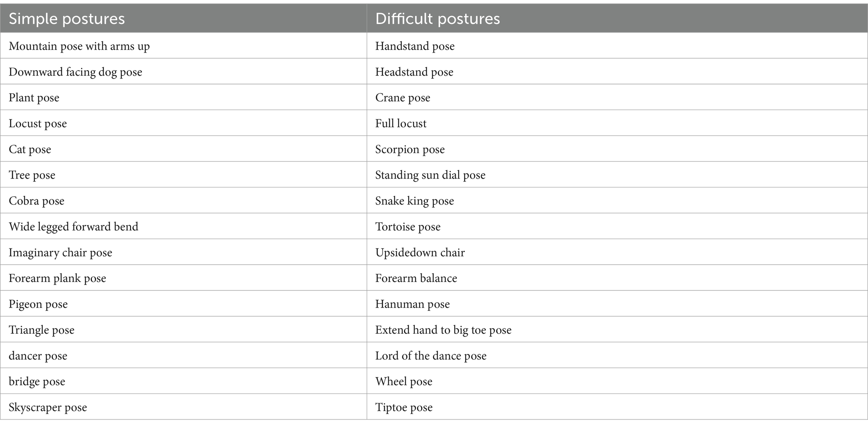Click Standing sun dial pose text

[x=430, y=175]
